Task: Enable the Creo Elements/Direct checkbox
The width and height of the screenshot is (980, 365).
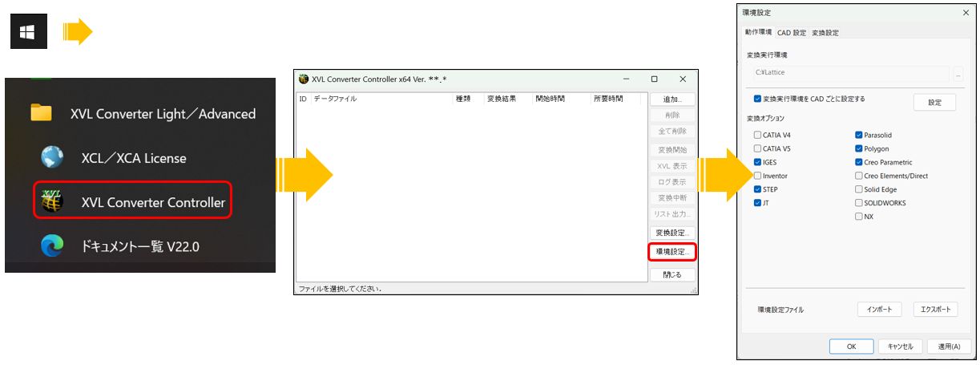Action: [x=859, y=176]
